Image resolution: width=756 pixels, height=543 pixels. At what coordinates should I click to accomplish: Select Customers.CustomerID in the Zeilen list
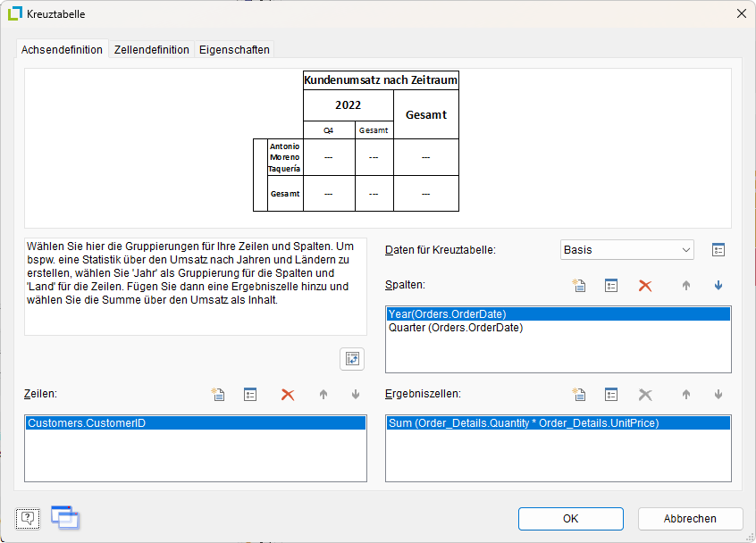(x=87, y=423)
